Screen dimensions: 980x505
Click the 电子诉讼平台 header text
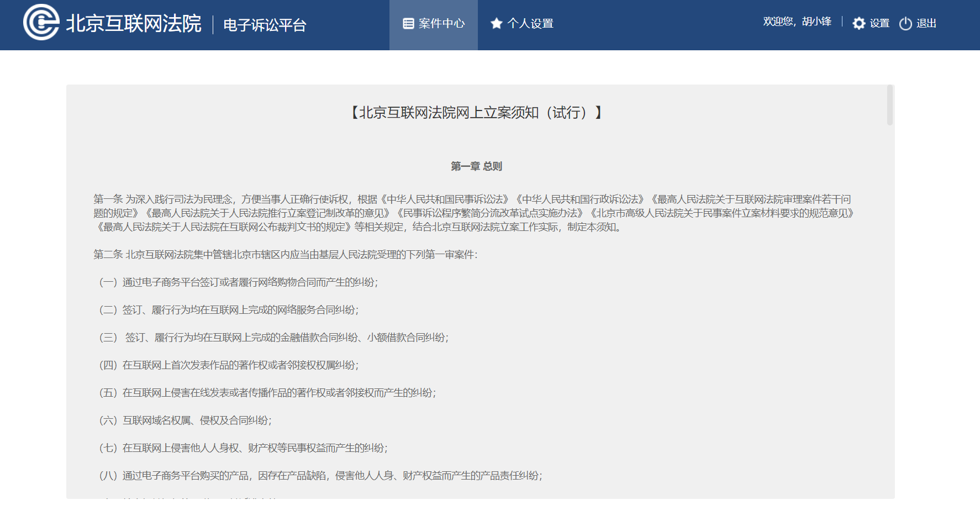click(x=265, y=25)
